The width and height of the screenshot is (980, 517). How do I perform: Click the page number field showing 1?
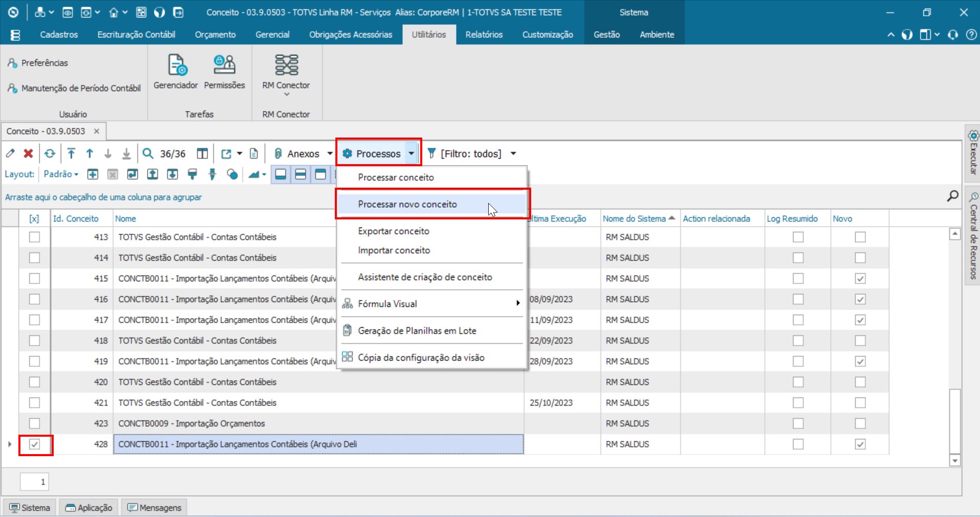(34, 482)
